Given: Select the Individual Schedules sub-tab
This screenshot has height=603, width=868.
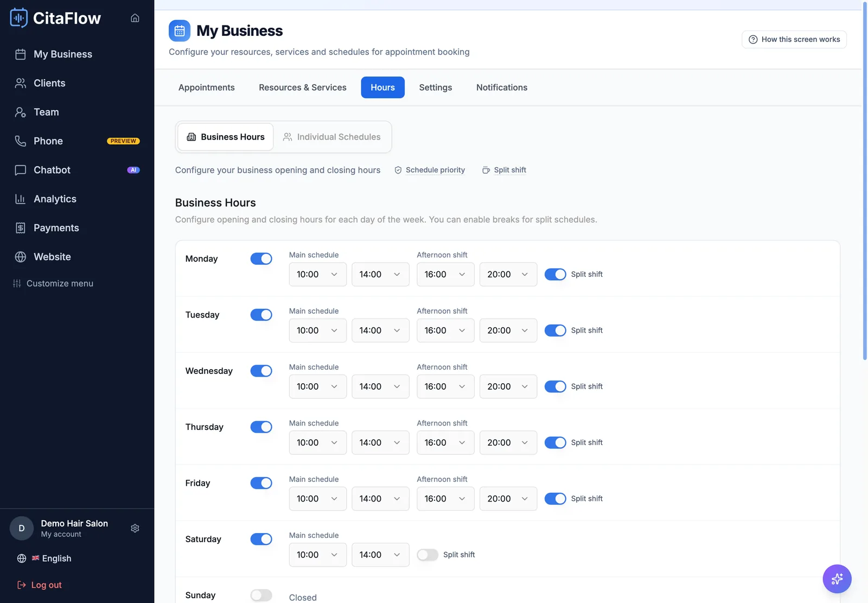Looking at the screenshot, I should click(331, 137).
